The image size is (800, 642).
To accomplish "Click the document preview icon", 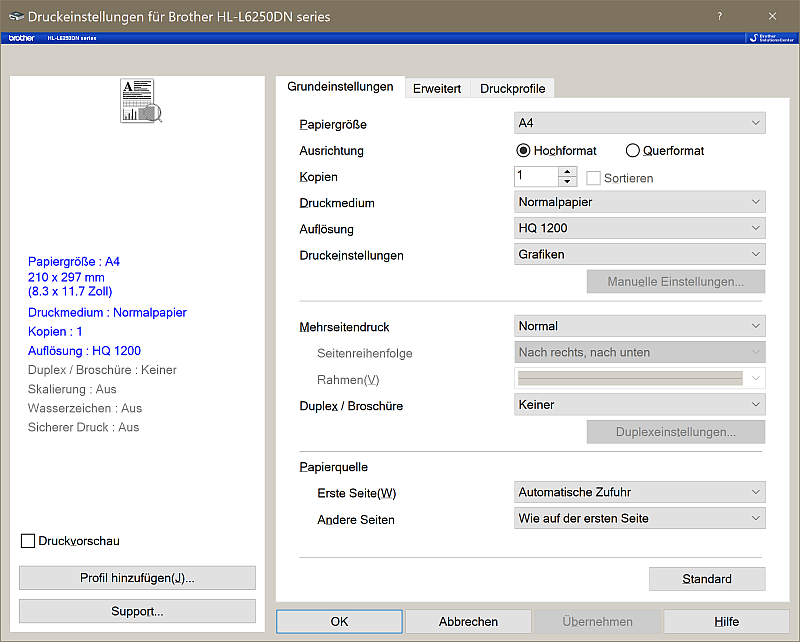I will click(141, 101).
